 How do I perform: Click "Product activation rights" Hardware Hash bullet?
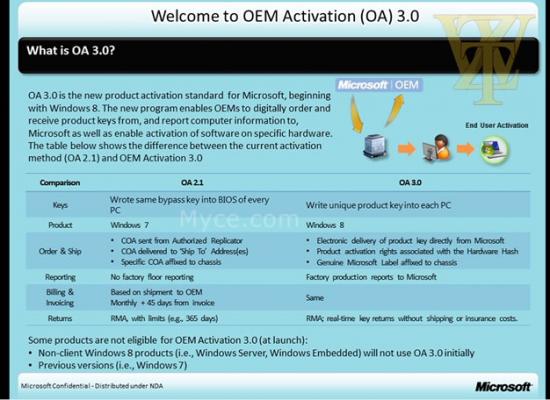coord(417,251)
